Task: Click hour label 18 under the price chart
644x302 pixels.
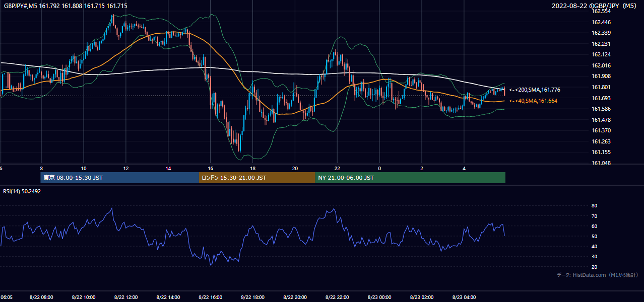Action: pyautogui.click(x=253, y=169)
